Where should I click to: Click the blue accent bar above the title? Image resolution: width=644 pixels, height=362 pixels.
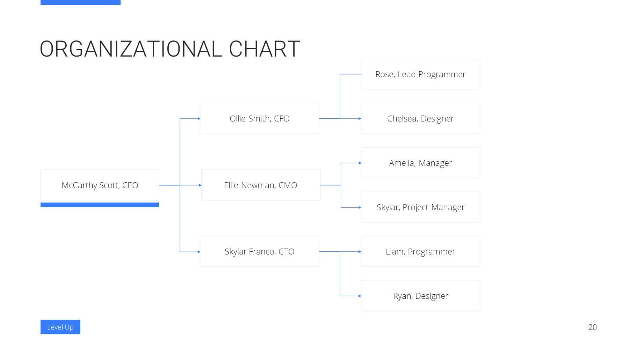(80, 2)
